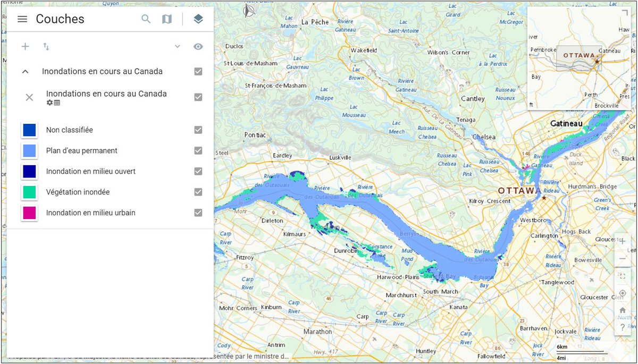Click the Inondation en milieu urbain magenta swatch
The image size is (638, 364).
29,213
